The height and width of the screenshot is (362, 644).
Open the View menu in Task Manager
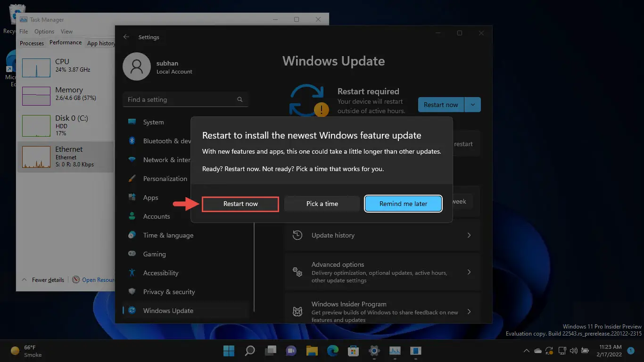point(66,32)
